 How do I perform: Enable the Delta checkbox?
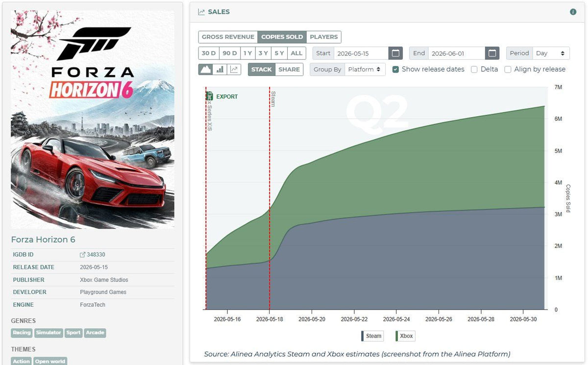click(474, 69)
